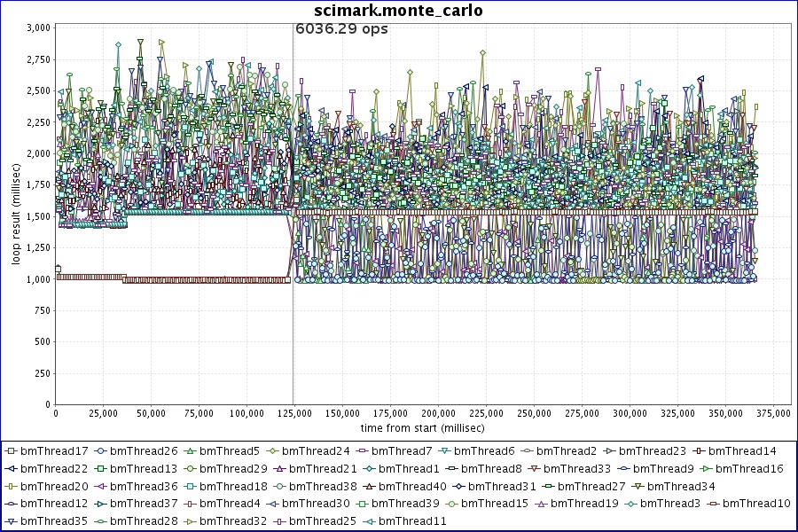This screenshot has height=532, width=798.
Task: Select the bmThread12 legend marker icon
Action: [x=12, y=504]
